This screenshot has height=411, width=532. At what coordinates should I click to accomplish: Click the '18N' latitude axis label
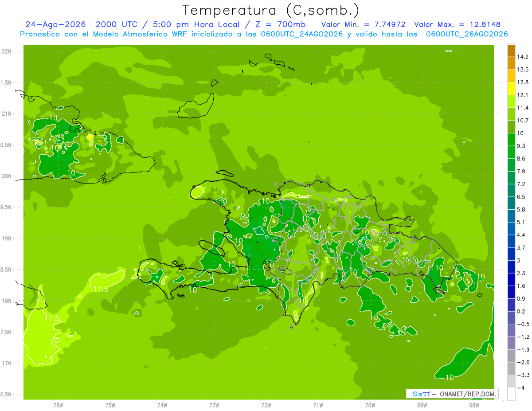point(7,301)
